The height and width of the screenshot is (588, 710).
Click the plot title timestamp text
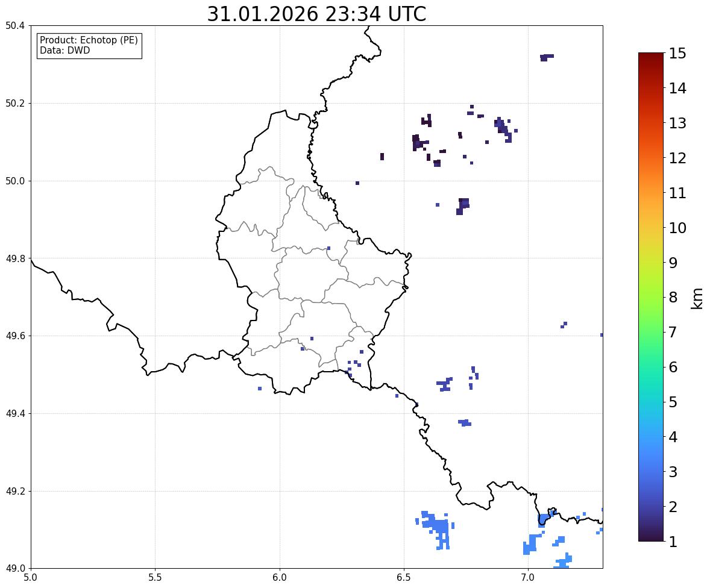316,14
